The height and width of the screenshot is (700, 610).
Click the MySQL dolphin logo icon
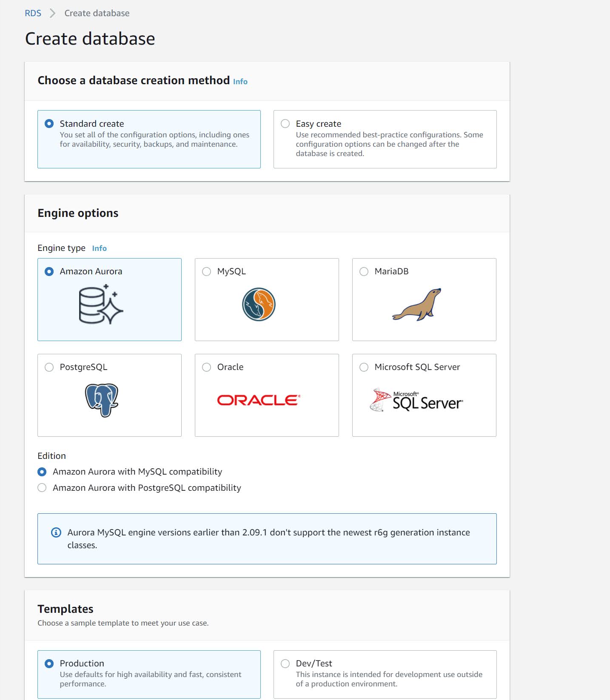(259, 304)
